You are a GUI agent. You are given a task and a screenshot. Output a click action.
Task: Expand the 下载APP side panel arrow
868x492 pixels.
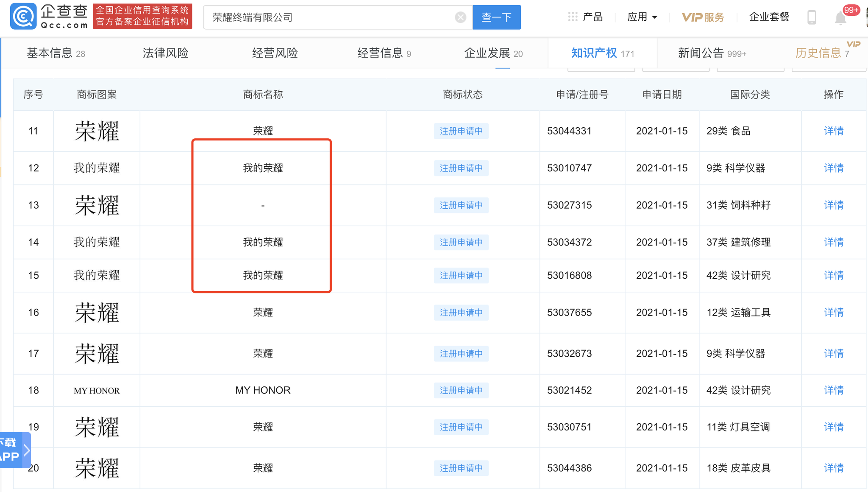coord(27,450)
